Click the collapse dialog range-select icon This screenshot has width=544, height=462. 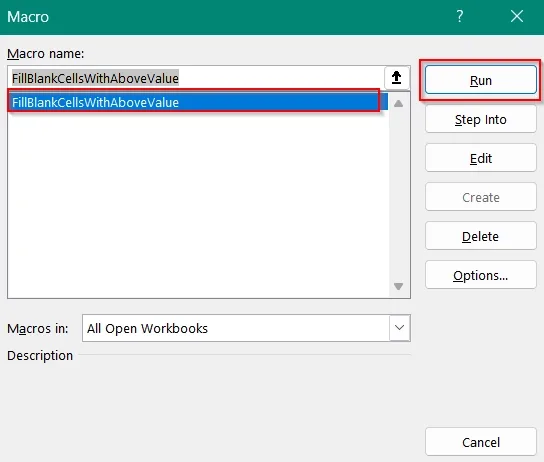pos(397,78)
